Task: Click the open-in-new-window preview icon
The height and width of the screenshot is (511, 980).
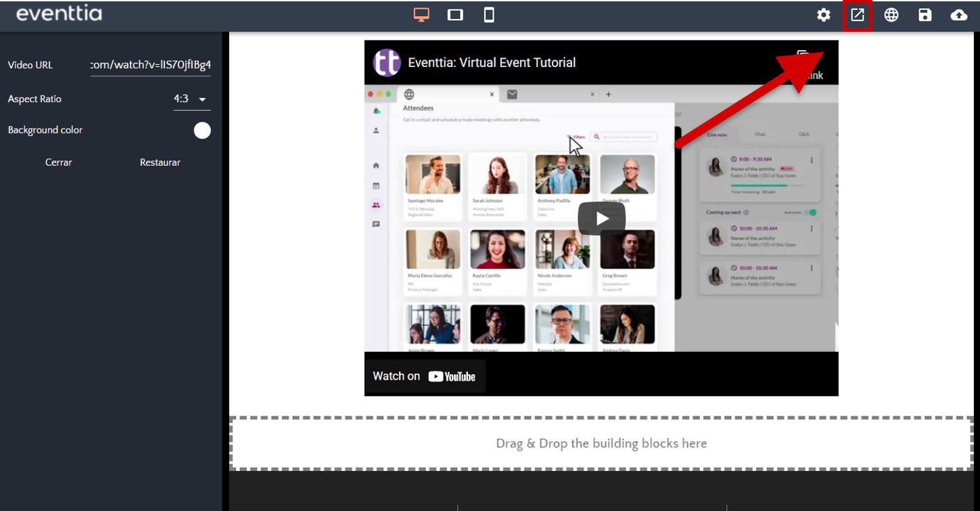Action: (857, 15)
